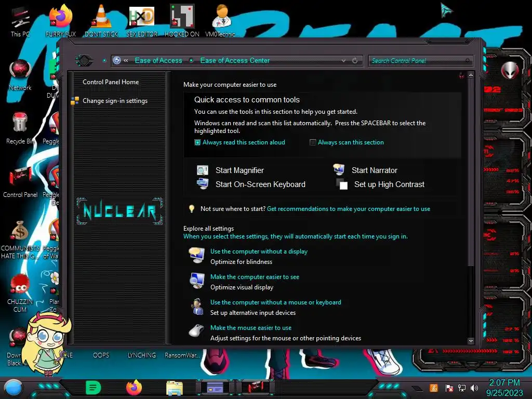Open File Explorer from the taskbar
This screenshot has width=532, height=399.
[175, 388]
